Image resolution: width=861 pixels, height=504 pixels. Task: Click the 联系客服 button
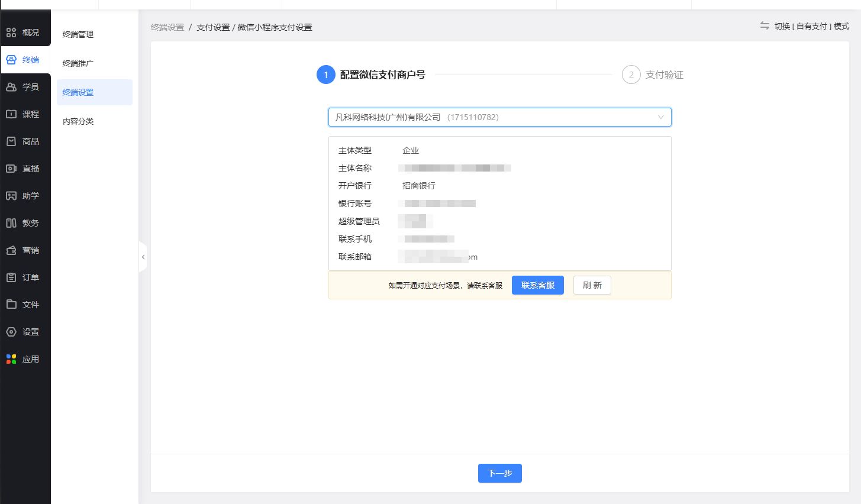(x=537, y=285)
